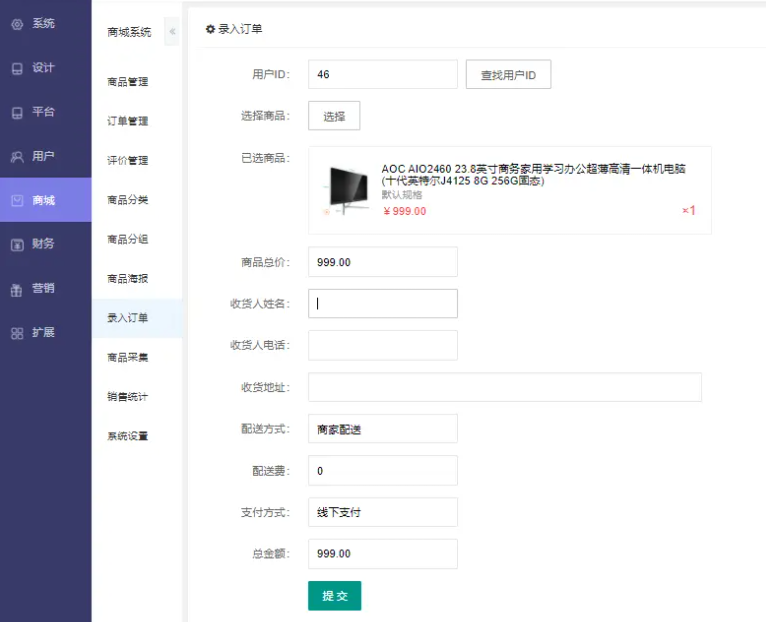Click the 总金额 input field

(383, 554)
